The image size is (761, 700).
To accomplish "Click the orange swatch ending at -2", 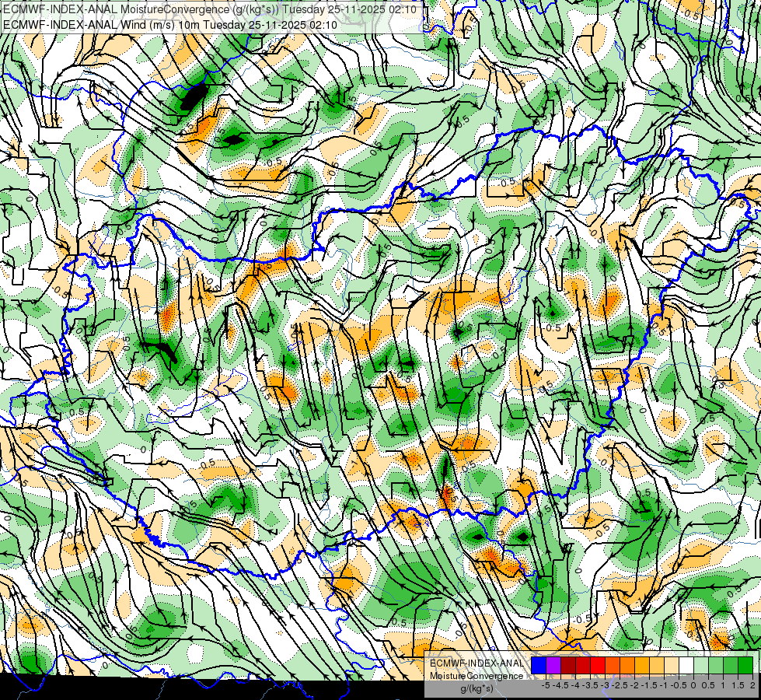I will [627, 666].
